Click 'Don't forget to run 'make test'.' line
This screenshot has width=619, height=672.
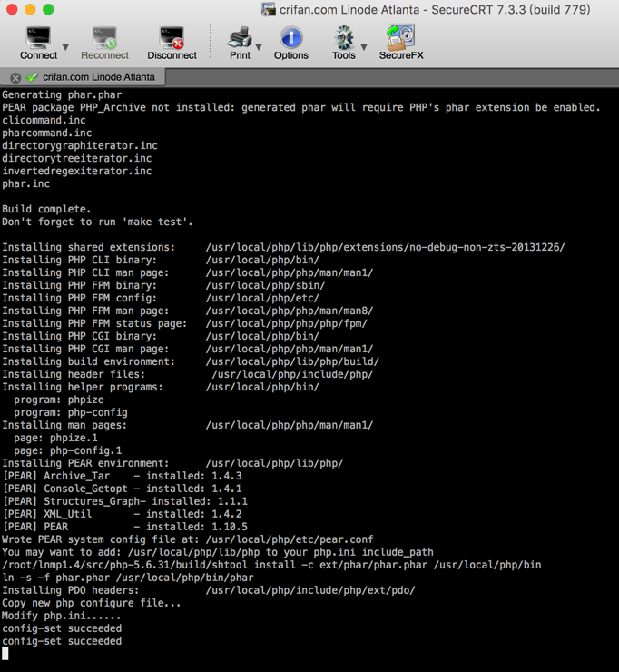[x=97, y=222]
